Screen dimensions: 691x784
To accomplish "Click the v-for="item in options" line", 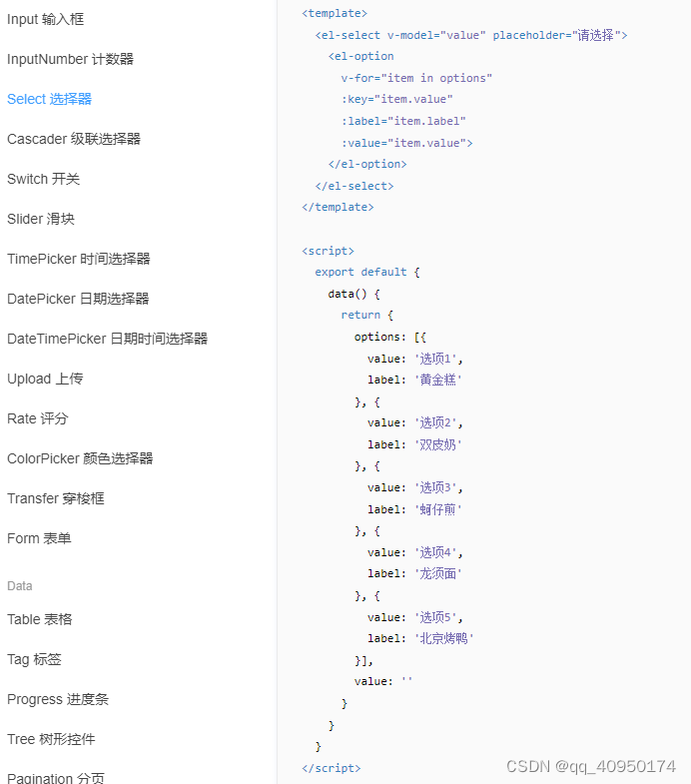I will click(416, 79).
